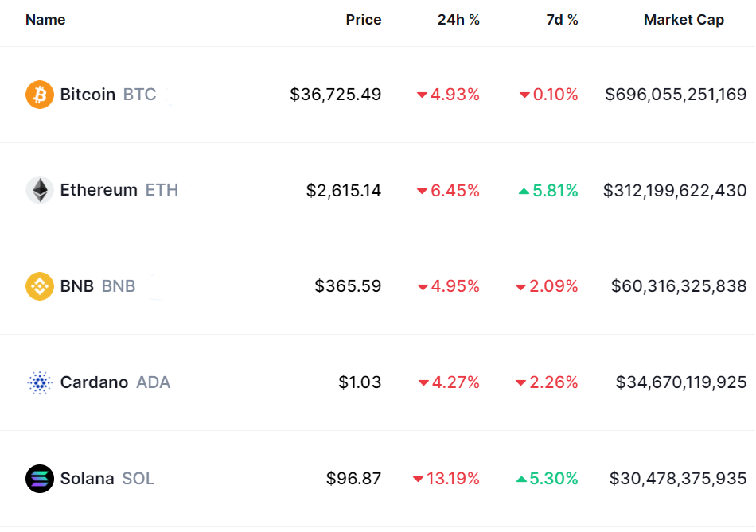This screenshot has width=756, height=532.
Task: Sort by Market Cap column header
Action: tap(684, 20)
